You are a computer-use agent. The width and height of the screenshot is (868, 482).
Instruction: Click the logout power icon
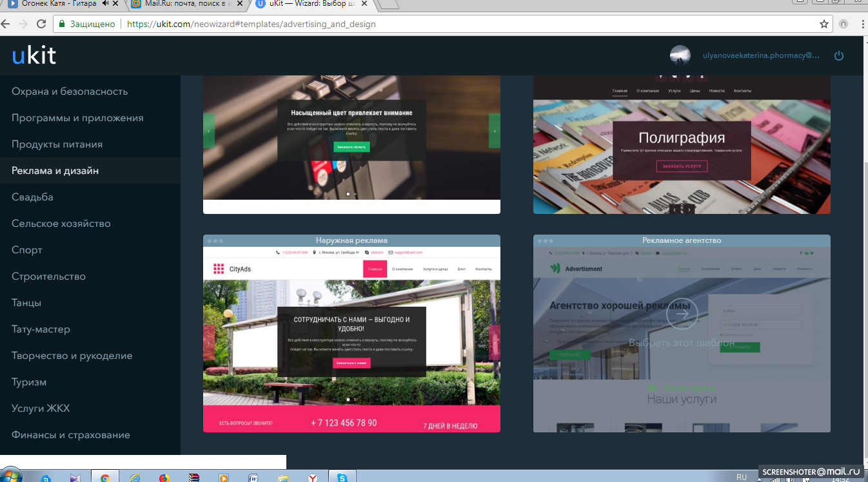(839, 56)
